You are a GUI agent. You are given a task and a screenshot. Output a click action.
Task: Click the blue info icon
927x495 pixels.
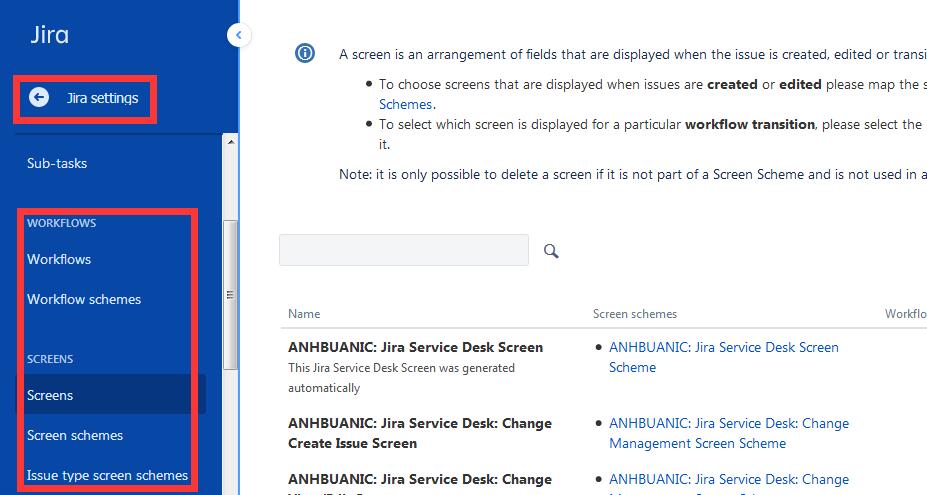click(305, 53)
